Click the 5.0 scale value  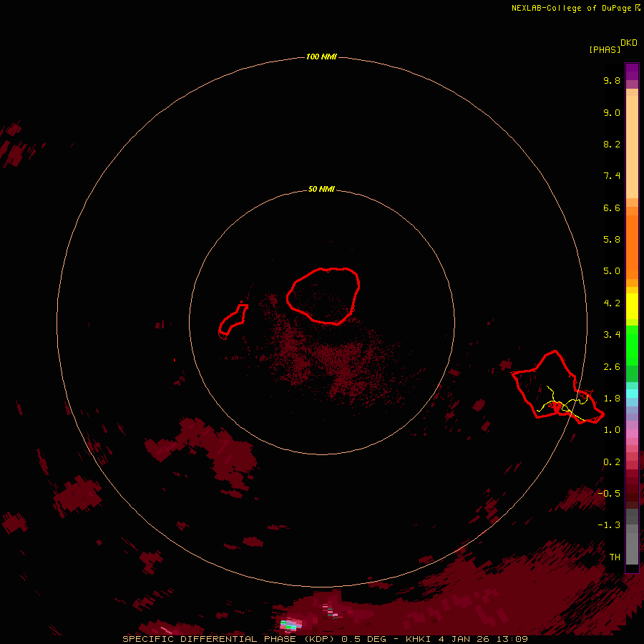coord(612,271)
